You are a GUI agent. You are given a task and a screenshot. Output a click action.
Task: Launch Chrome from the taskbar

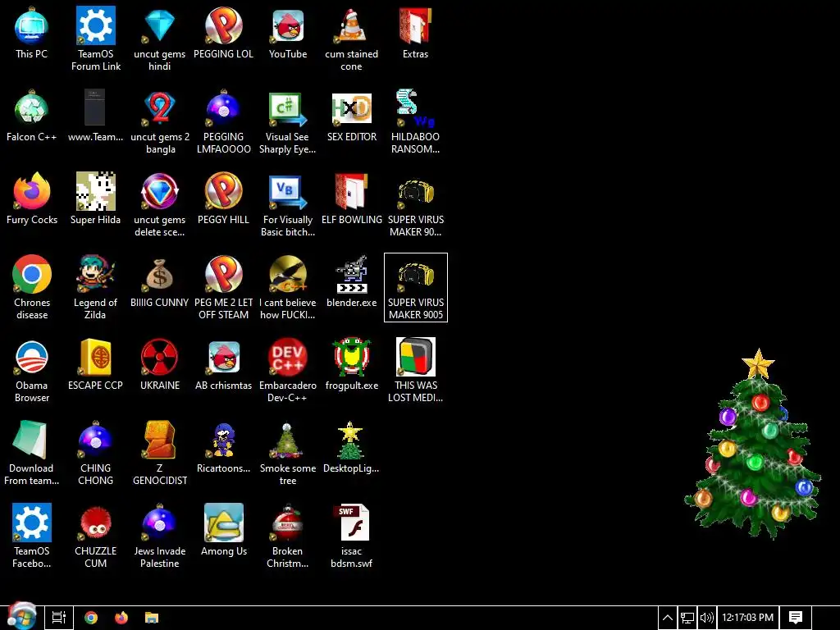point(91,618)
